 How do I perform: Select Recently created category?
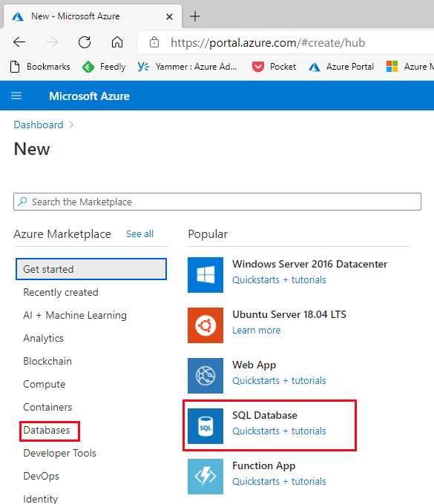click(x=61, y=292)
